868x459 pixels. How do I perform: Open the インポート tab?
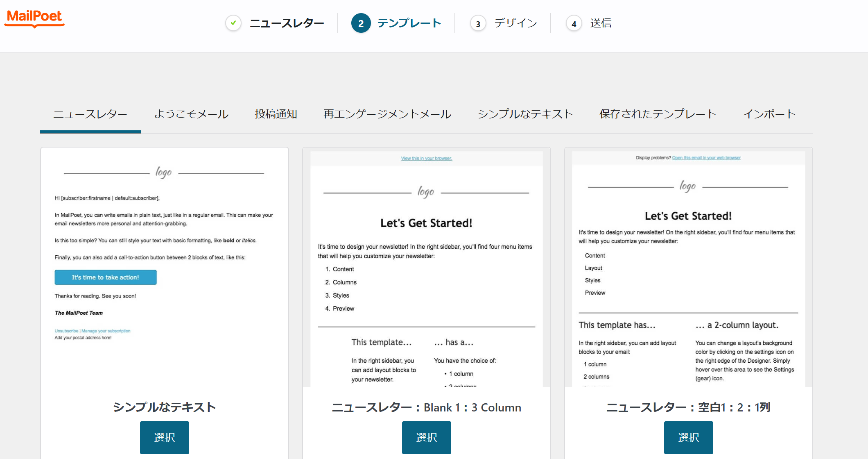[x=769, y=114]
